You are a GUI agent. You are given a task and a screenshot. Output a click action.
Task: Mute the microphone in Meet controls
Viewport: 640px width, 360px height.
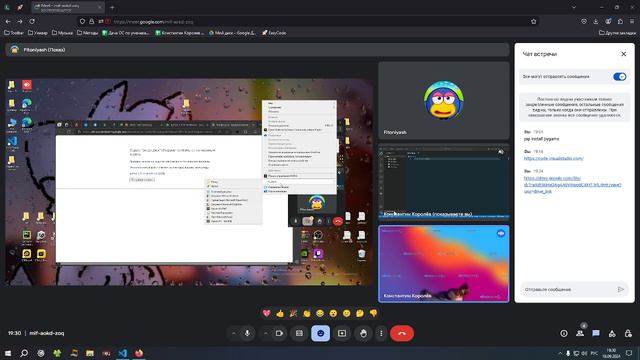tap(247, 333)
